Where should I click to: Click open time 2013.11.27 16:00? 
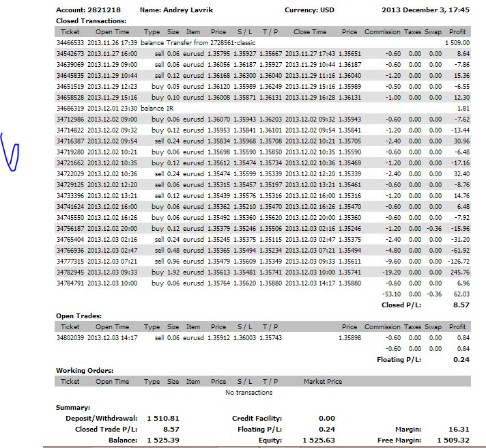112,54
